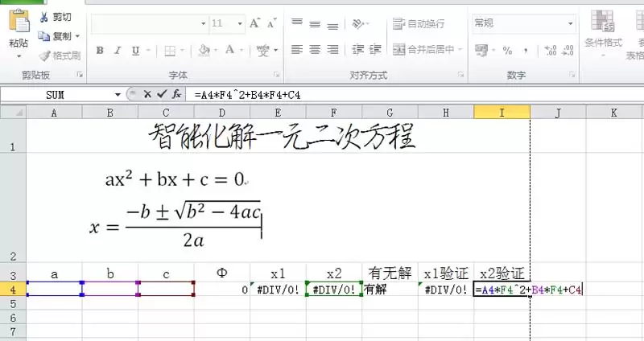Screen dimensions: 644x341
Task: Open the font size dropdown showing 11
Action: coord(239,24)
